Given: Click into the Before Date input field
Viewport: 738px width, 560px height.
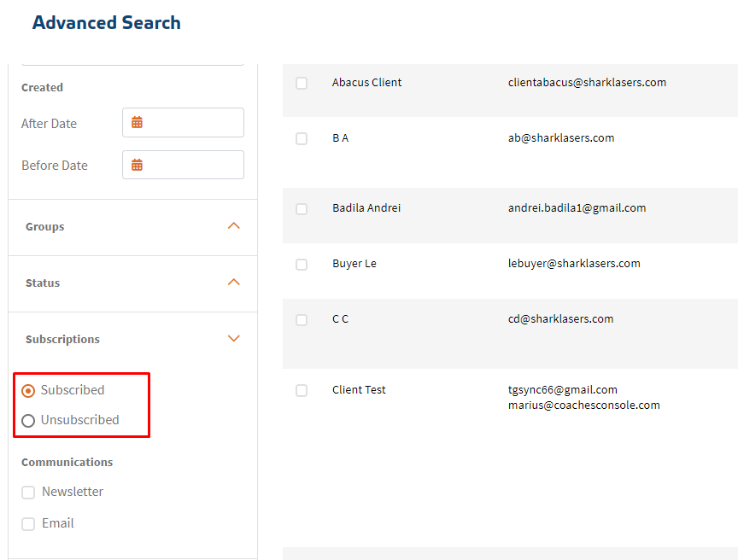Looking at the screenshot, I should (x=193, y=166).
